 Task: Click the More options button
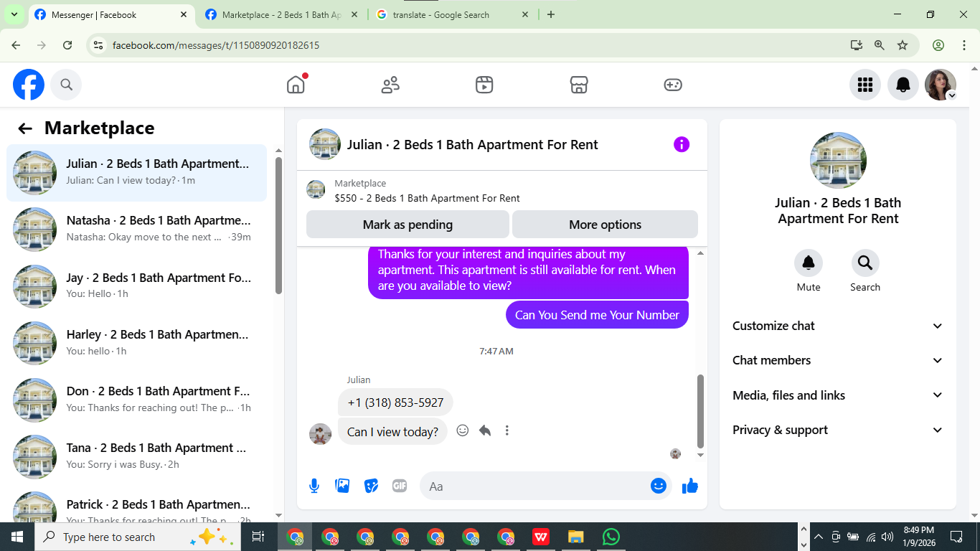[x=605, y=225]
